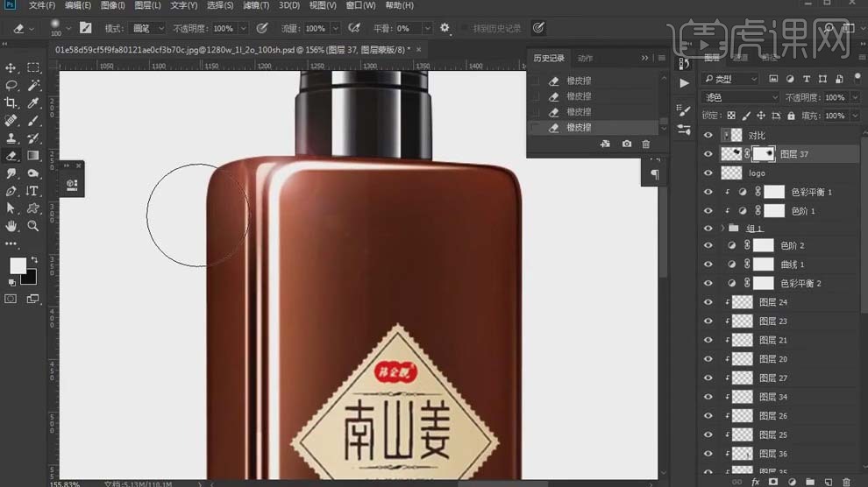Toggle visibility of 曲线 1
Viewport: 868px width, 487px height.
[708, 265]
